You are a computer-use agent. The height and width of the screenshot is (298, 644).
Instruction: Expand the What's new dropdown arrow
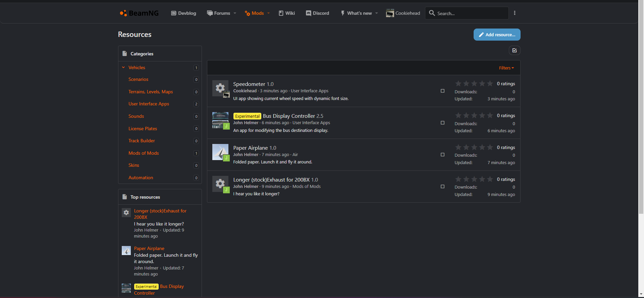[377, 13]
